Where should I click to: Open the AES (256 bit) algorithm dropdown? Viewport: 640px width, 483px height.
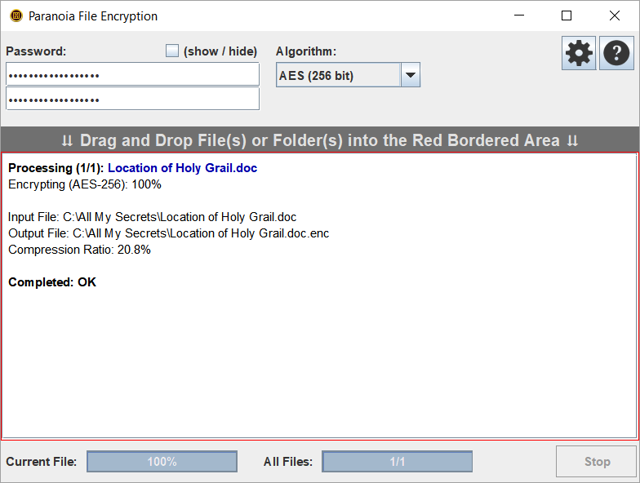point(348,75)
